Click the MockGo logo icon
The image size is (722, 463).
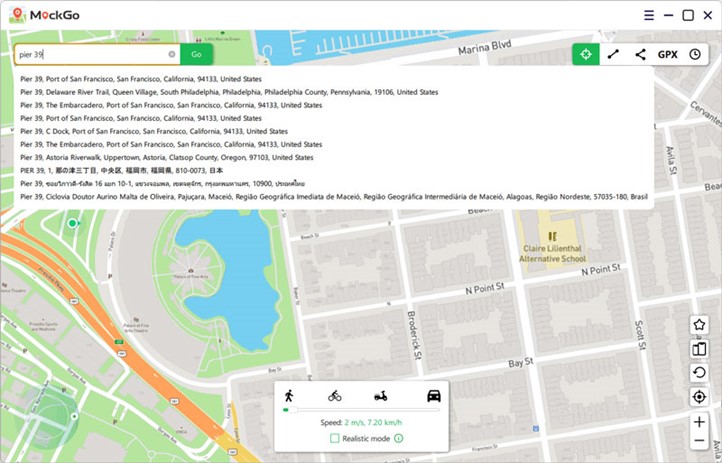click(17, 15)
